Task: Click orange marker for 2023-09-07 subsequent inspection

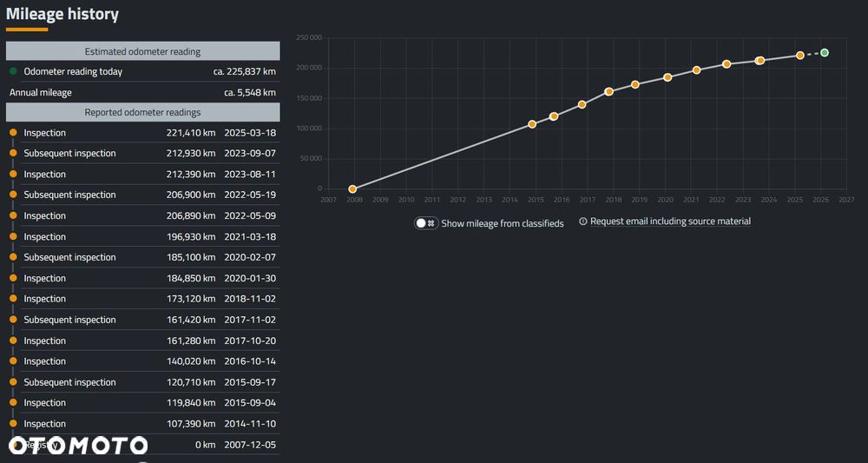Action: [x=13, y=154]
